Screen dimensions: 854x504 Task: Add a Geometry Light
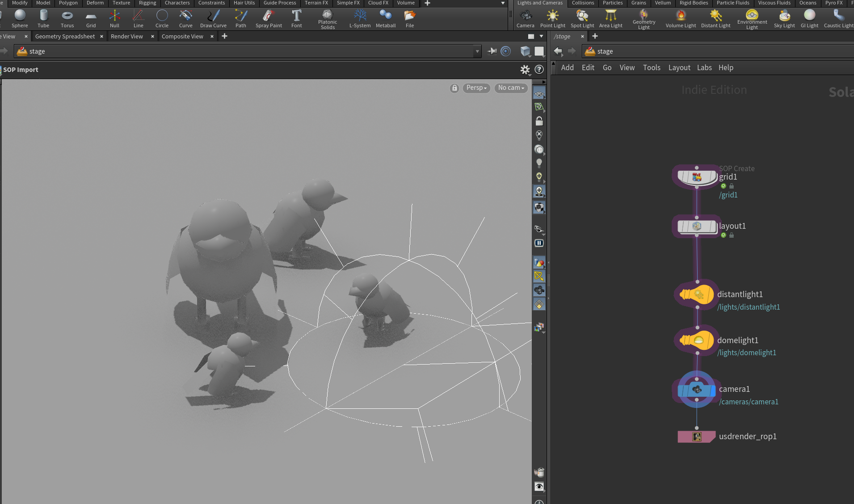click(644, 20)
